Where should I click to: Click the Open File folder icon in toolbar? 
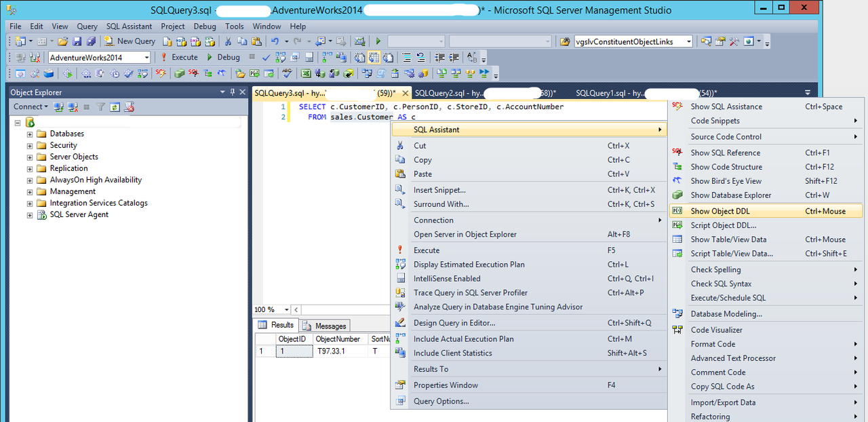(x=62, y=41)
